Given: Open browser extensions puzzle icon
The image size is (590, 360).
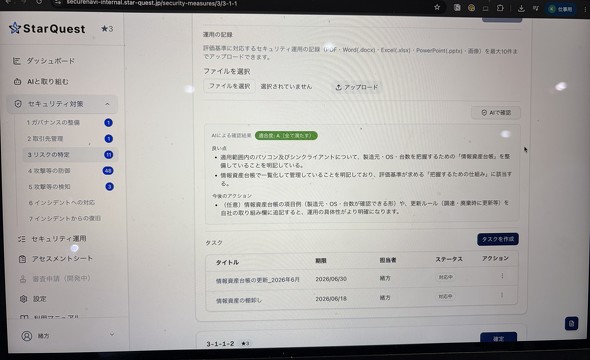Looking at the screenshot, I should 500,8.
